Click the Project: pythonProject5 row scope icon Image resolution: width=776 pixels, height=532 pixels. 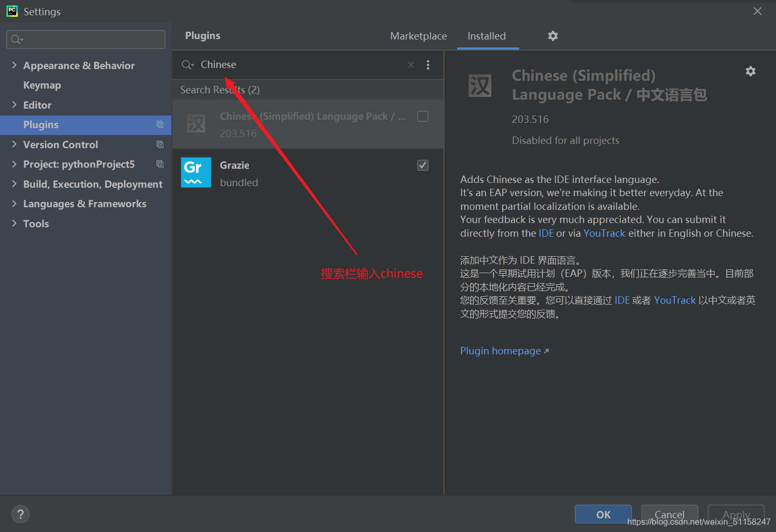point(160,164)
